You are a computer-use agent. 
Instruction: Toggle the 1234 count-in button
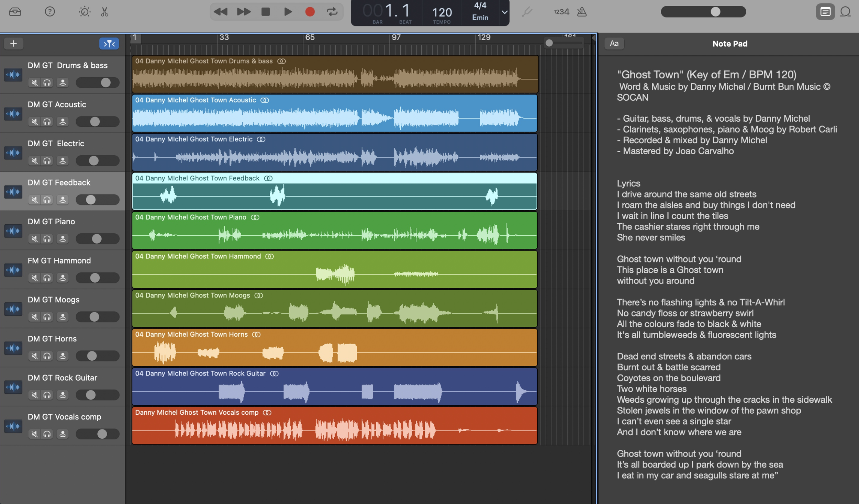point(561,12)
